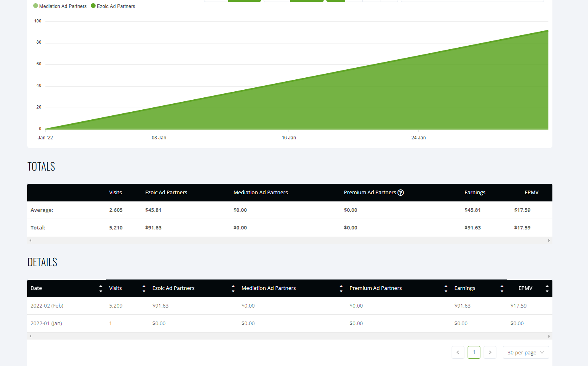This screenshot has width=588, height=366.
Task: Select page 1 in pagination
Action: 474,352
